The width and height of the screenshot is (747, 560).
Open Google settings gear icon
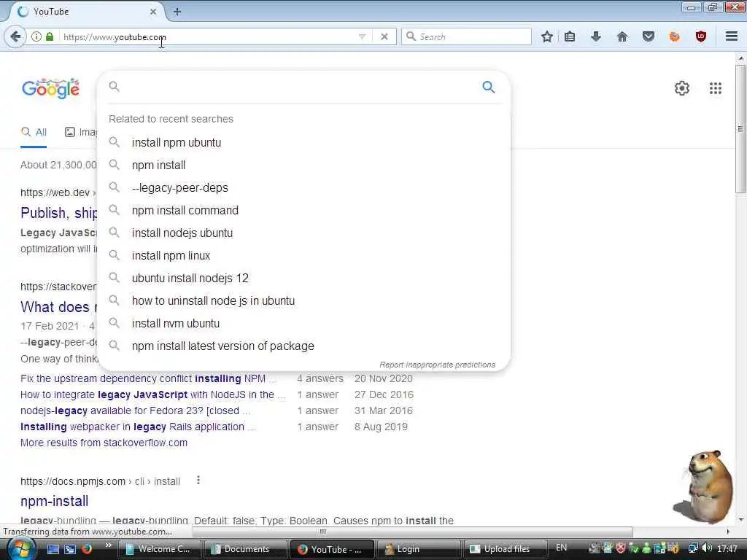pos(682,88)
